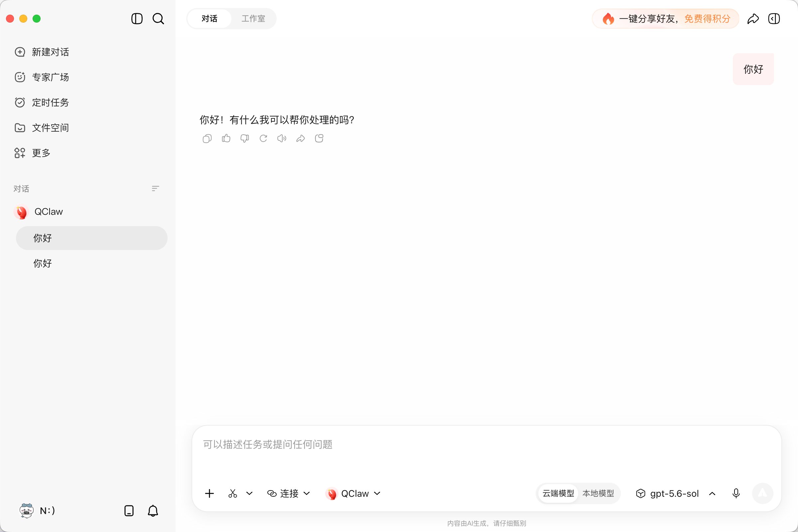The image size is (798, 532).
Task: Start a new chat via 新建对话
Action: tap(42, 52)
